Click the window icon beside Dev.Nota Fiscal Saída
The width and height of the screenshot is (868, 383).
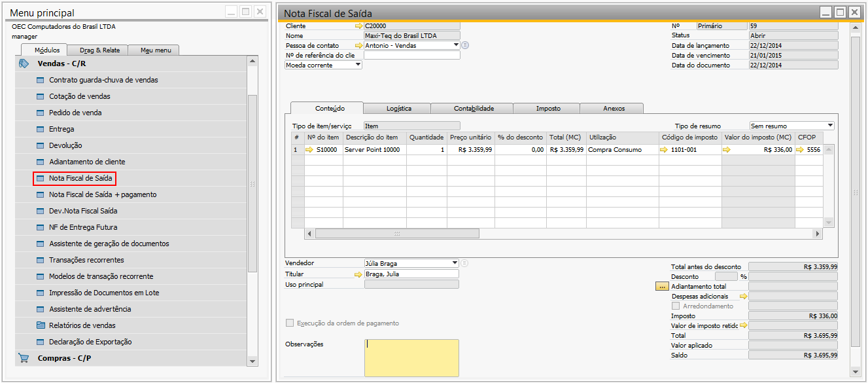[41, 211]
